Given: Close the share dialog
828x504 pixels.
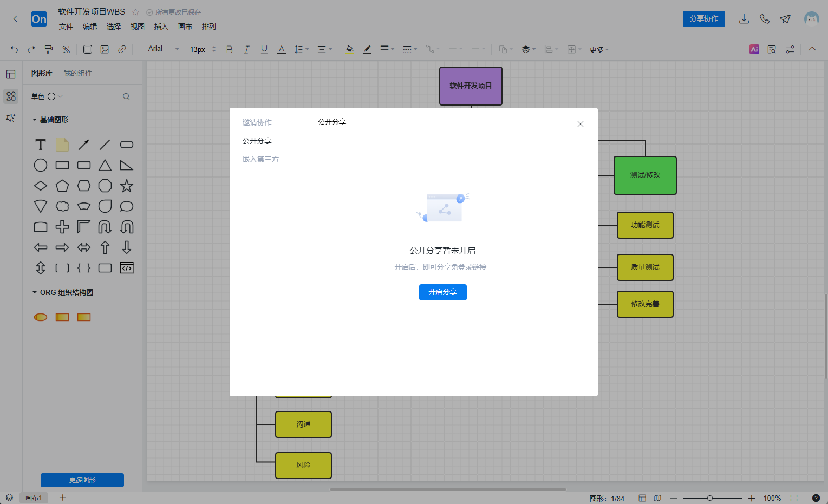Looking at the screenshot, I should (580, 124).
